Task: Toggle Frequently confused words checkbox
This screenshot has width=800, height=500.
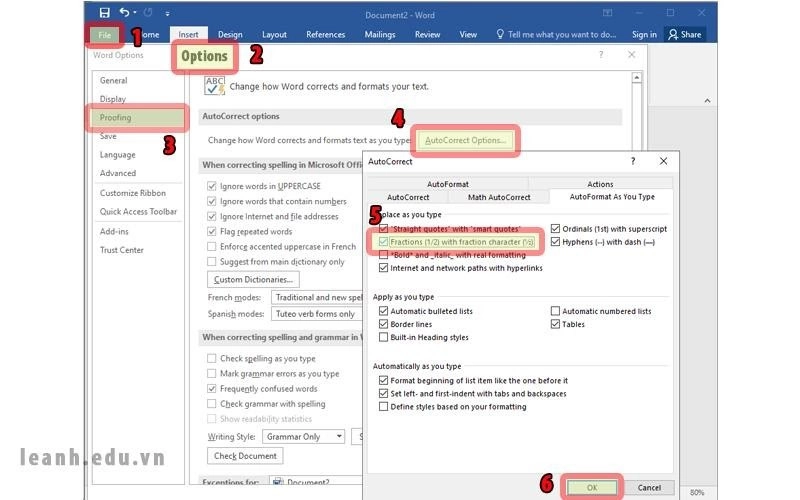Action: pyautogui.click(x=212, y=388)
